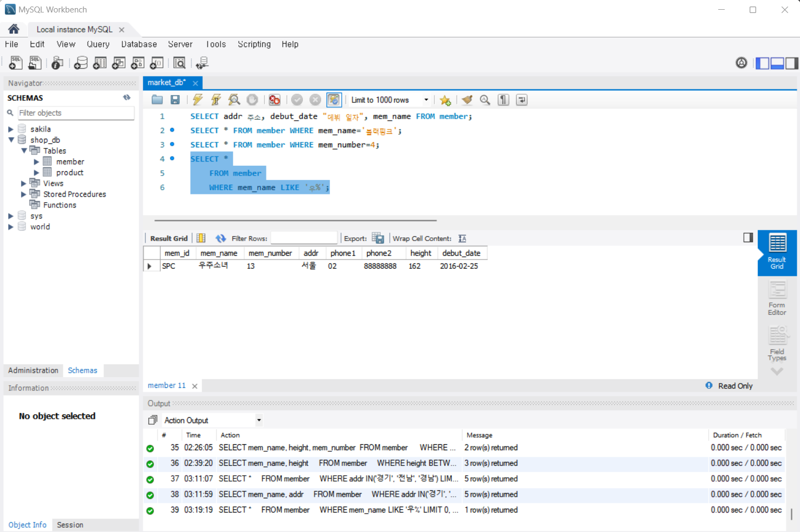This screenshot has height=532, width=800.
Task: Toggle the right sidebar panel visibility
Action: coord(792,63)
